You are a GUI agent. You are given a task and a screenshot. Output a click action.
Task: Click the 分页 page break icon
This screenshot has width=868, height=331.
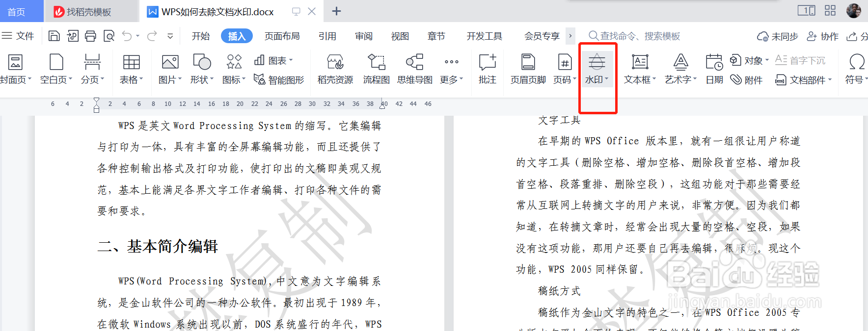[x=92, y=62]
